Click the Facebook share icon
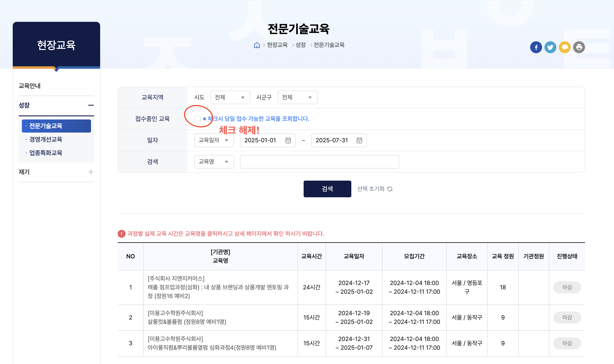The image size is (614, 364). click(536, 47)
